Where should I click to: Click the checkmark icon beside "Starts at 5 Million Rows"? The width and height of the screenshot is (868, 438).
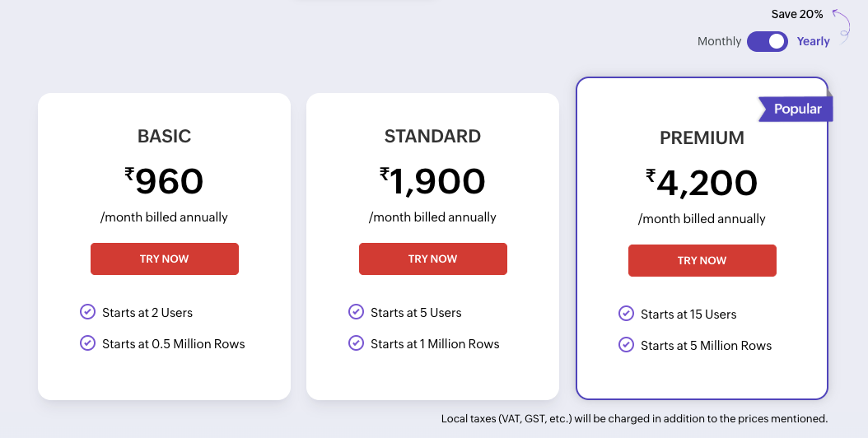pyautogui.click(x=626, y=345)
